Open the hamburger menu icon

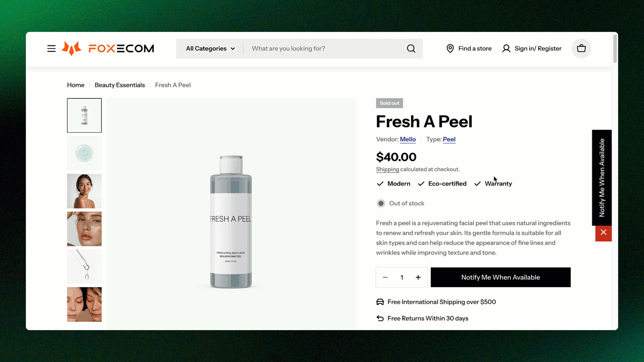click(x=51, y=49)
